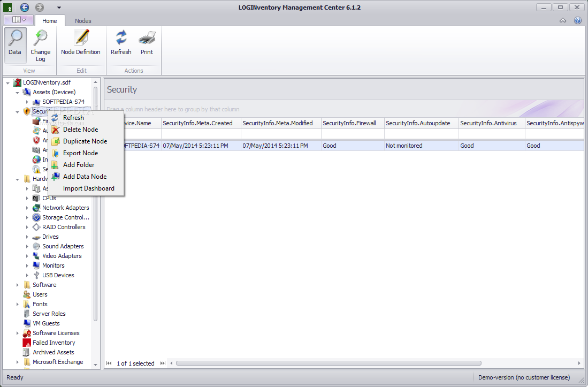Collapse the Assets (Devices) node
The image size is (588, 387).
pyautogui.click(x=17, y=92)
